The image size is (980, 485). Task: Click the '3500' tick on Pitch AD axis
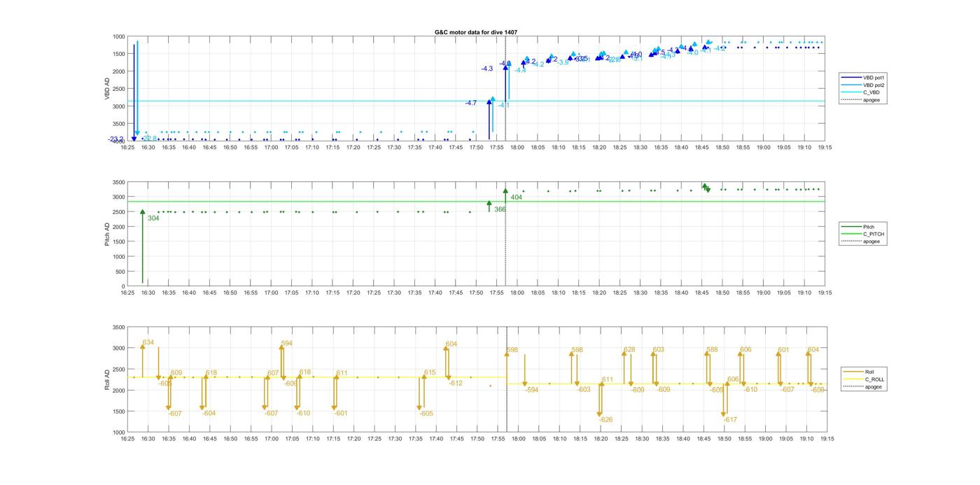[118, 183]
